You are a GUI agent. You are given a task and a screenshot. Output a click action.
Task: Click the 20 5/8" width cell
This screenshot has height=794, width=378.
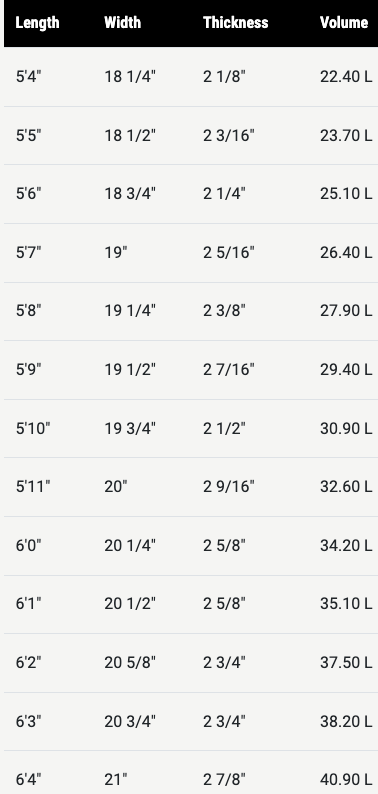point(130,663)
